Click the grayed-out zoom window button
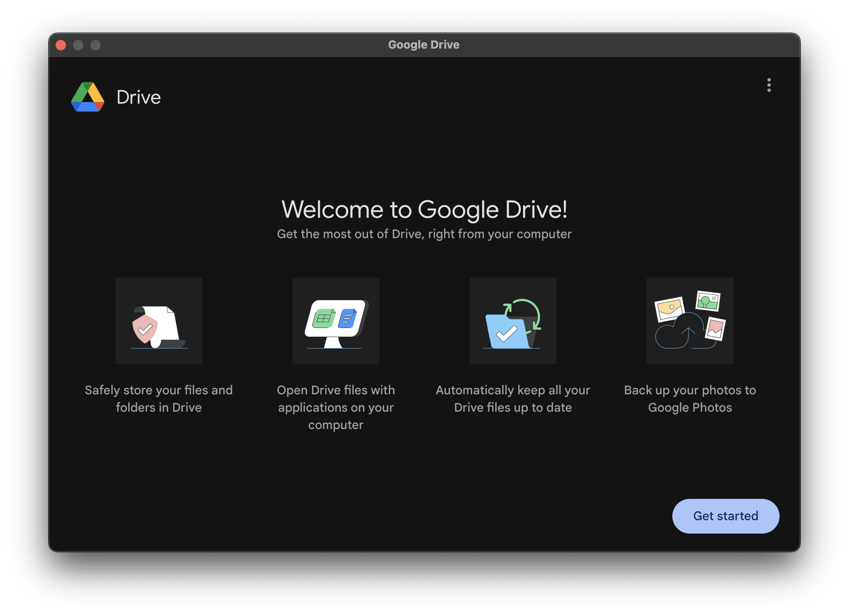The height and width of the screenshot is (616, 849). [x=95, y=45]
